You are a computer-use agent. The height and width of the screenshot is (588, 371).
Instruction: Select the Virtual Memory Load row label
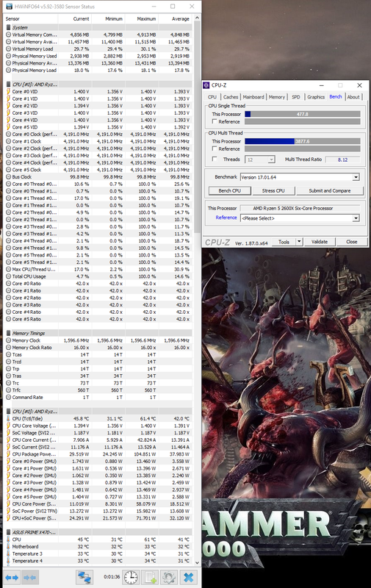coord(32,49)
